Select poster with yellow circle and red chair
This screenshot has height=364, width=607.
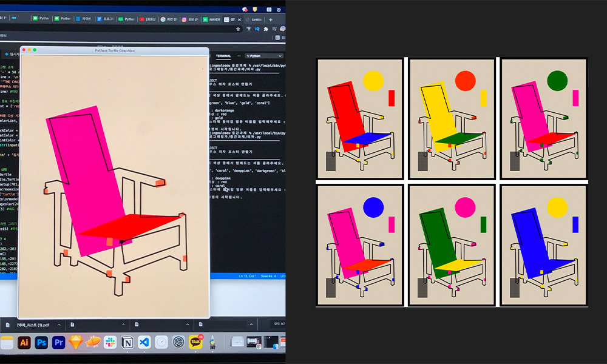click(359, 118)
